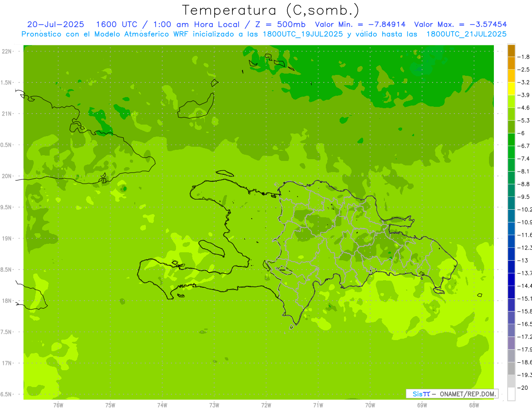The width and height of the screenshot is (532, 411).
Task: Click the '75W' longitude axis label
Action: pyautogui.click(x=110, y=405)
